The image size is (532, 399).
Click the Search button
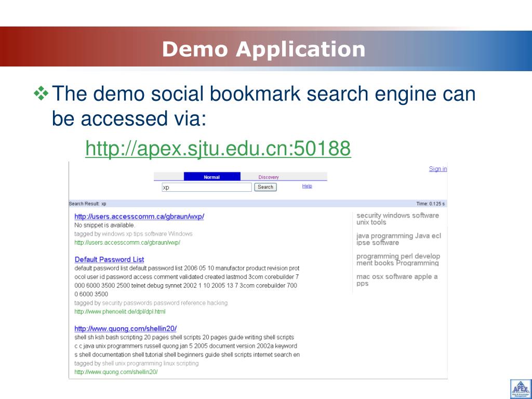pos(265,187)
